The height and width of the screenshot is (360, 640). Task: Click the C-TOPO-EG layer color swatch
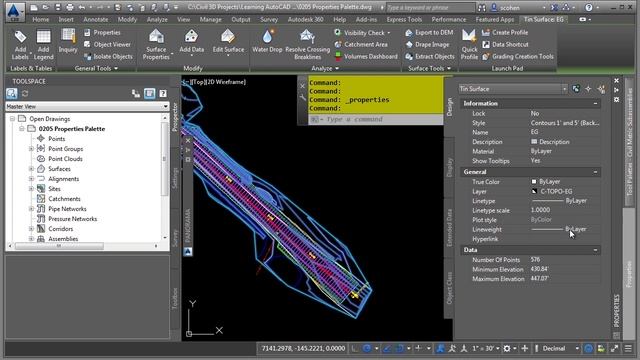coord(534,191)
